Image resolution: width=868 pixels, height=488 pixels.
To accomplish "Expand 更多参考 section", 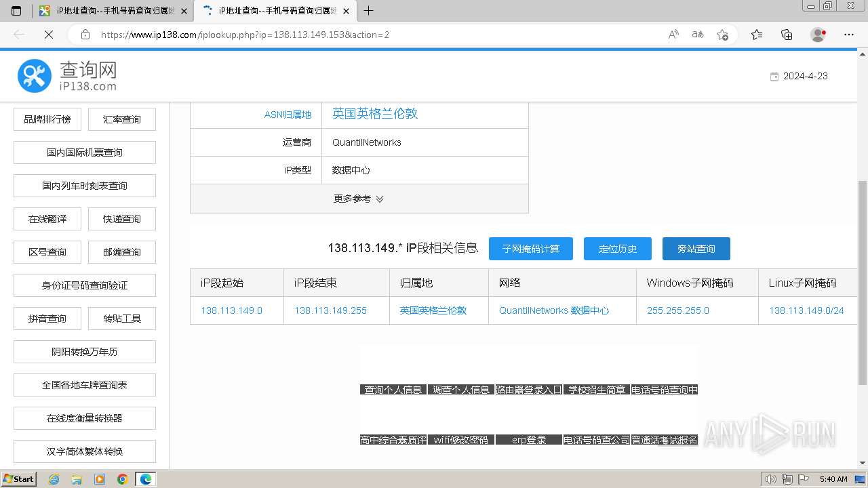I will [359, 199].
